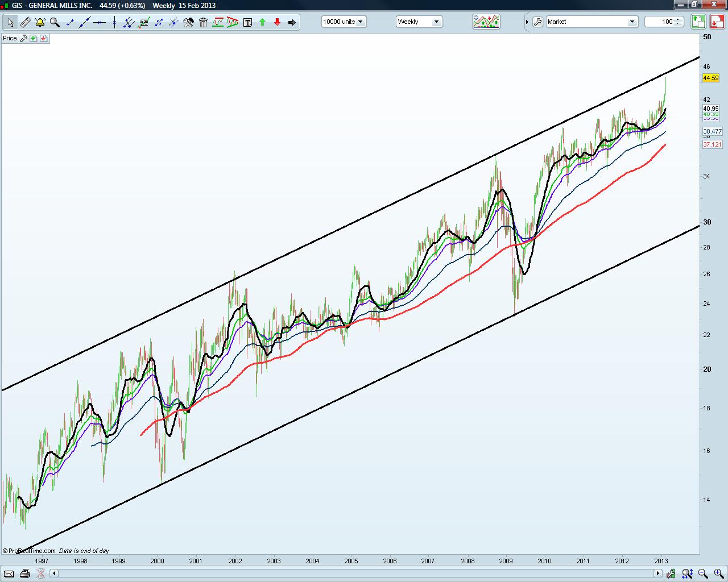Place a red down arrow marker

pyautogui.click(x=277, y=22)
